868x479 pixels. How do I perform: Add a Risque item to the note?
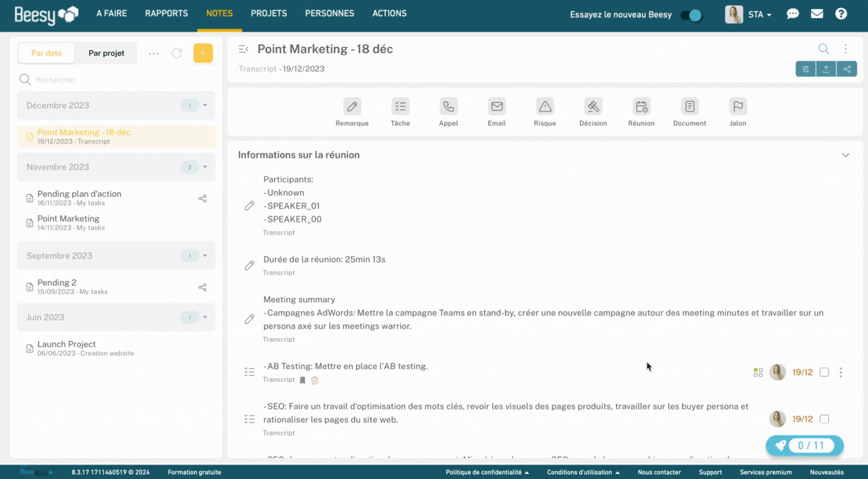click(x=545, y=112)
